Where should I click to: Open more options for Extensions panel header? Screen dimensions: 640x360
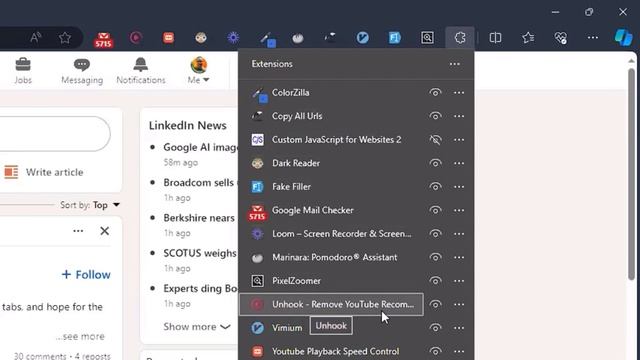point(455,64)
